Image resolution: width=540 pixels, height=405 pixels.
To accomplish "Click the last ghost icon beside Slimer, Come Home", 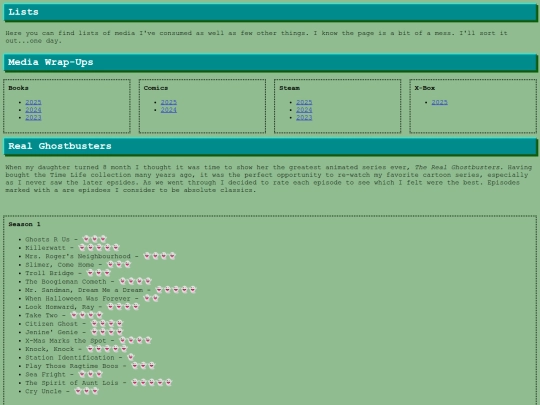I will coord(127,264).
